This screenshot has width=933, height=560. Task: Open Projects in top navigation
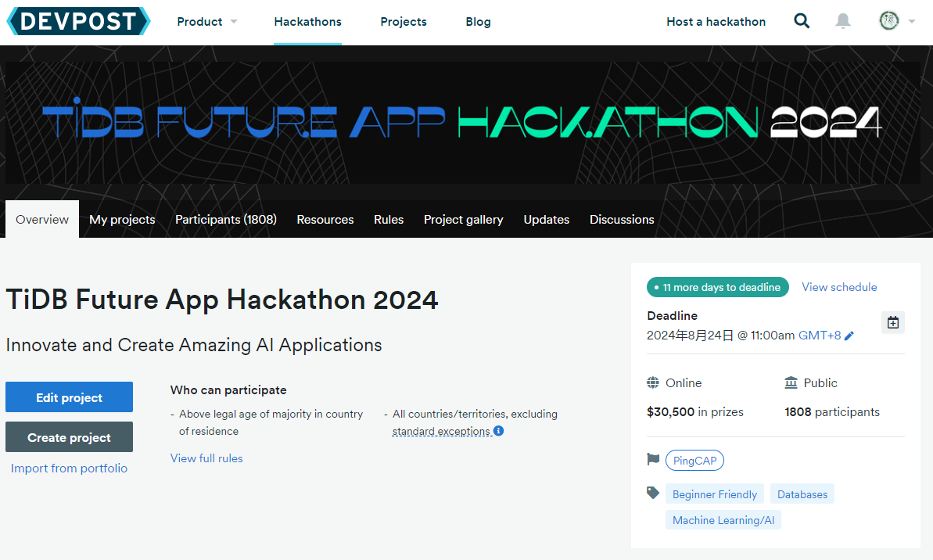click(404, 21)
